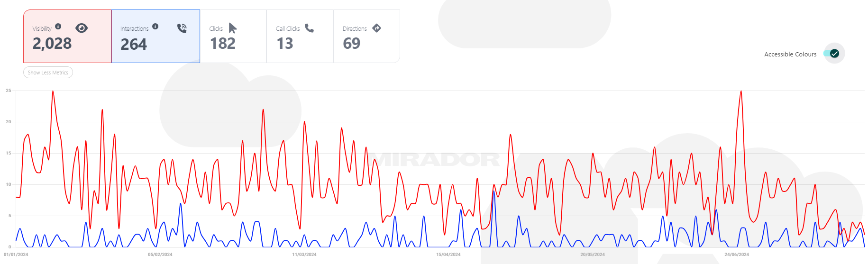This screenshot has width=868, height=264.
Task: Click the Interactions ringing phone icon
Action: (182, 28)
